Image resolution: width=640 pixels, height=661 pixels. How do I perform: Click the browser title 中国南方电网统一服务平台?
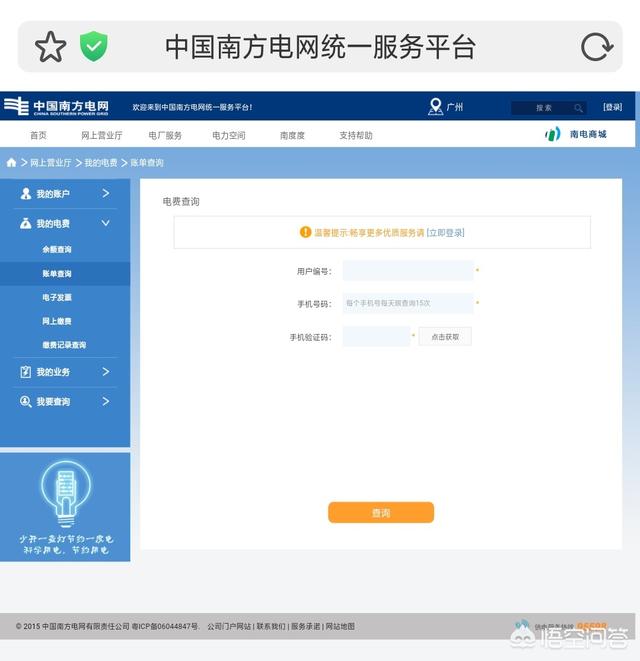click(320, 47)
